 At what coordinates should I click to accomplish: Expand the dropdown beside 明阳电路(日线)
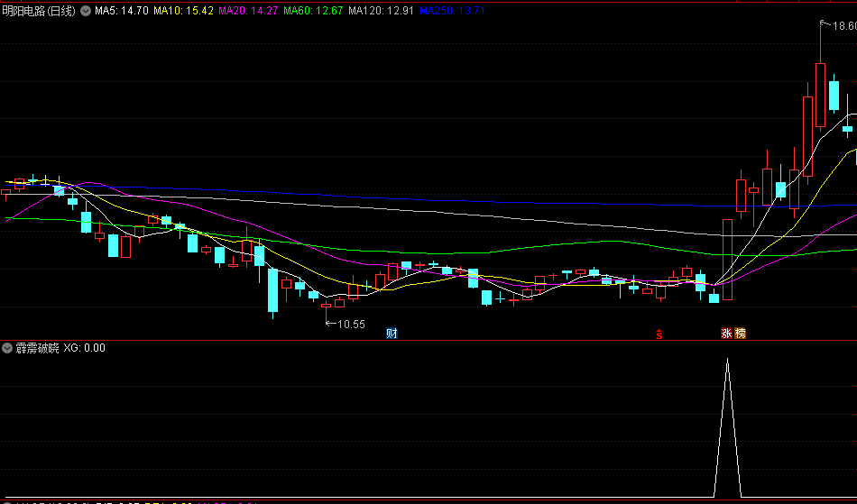point(86,11)
